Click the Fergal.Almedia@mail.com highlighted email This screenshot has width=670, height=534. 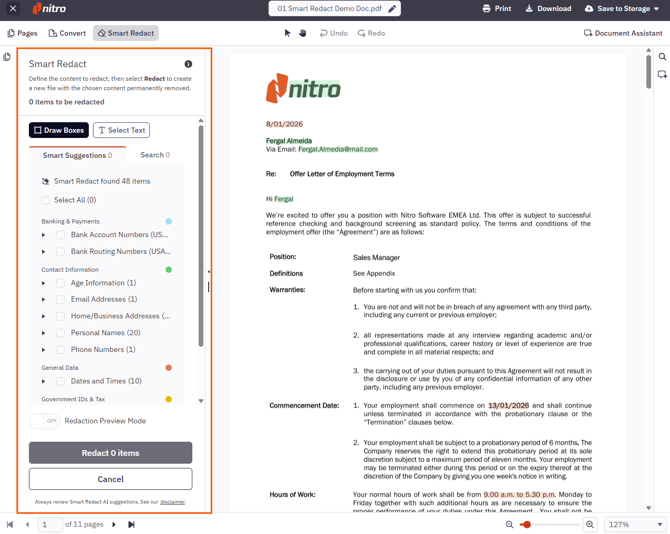[x=338, y=149]
